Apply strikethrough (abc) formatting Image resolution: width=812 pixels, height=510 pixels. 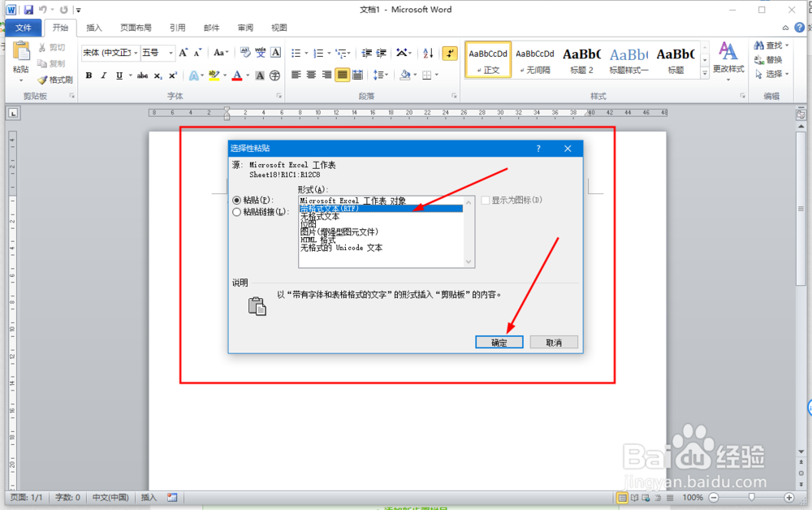pos(142,76)
